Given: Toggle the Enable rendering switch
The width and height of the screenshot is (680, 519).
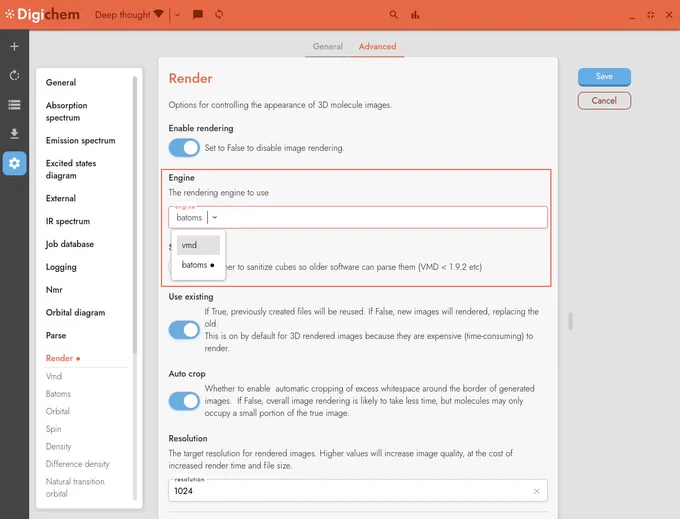Looking at the screenshot, I should (184, 148).
